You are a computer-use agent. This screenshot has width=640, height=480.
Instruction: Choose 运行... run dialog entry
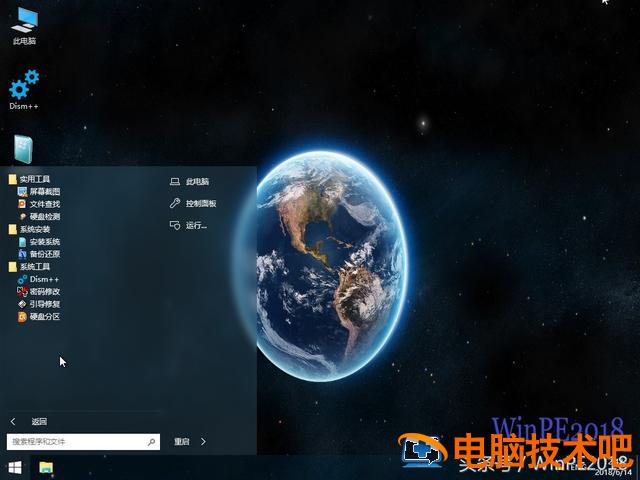(x=188, y=225)
